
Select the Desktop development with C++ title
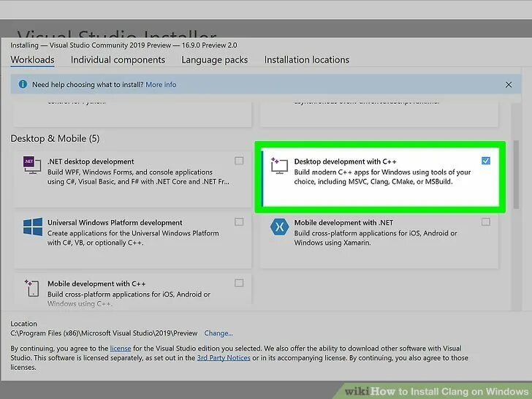[x=345, y=161]
